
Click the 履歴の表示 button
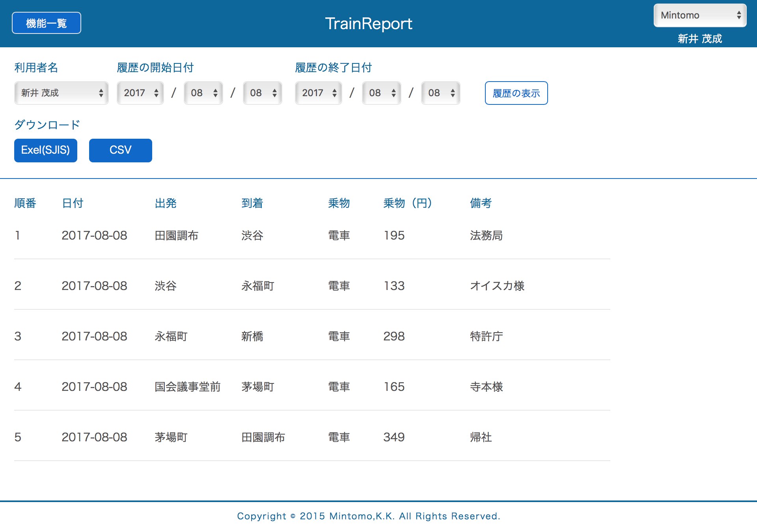[517, 93]
